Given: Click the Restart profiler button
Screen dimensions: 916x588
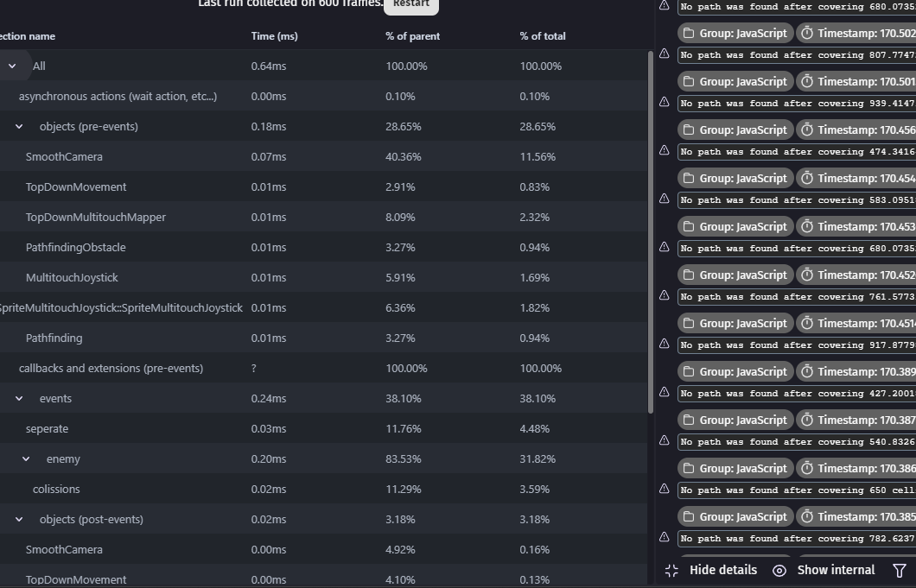Looking at the screenshot, I should tap(410, 4).
